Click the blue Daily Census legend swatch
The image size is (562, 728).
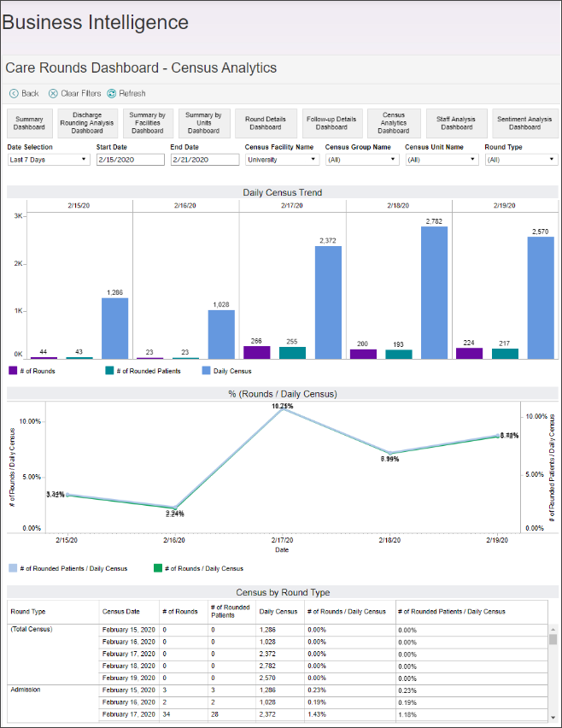coord(207,371)
